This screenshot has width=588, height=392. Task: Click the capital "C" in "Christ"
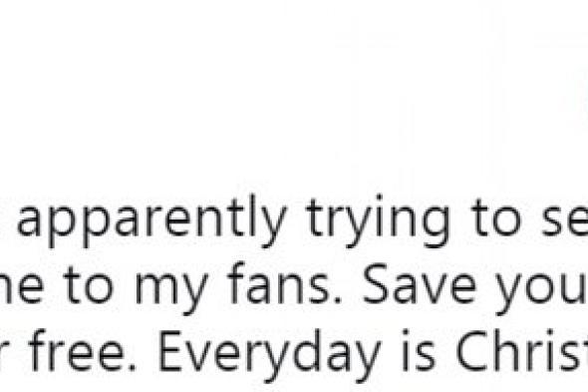(x=471, y=350)
